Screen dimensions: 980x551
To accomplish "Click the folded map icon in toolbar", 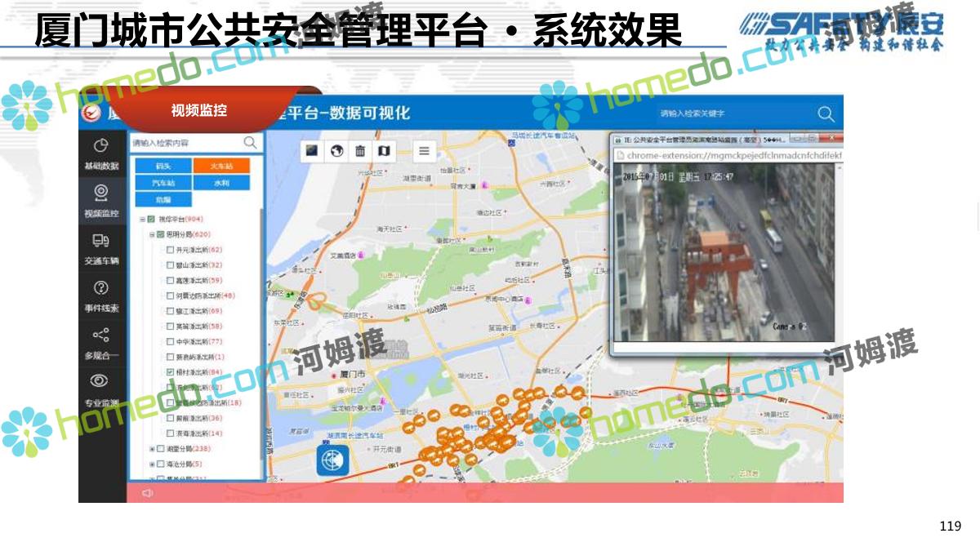I will point(384,151).
